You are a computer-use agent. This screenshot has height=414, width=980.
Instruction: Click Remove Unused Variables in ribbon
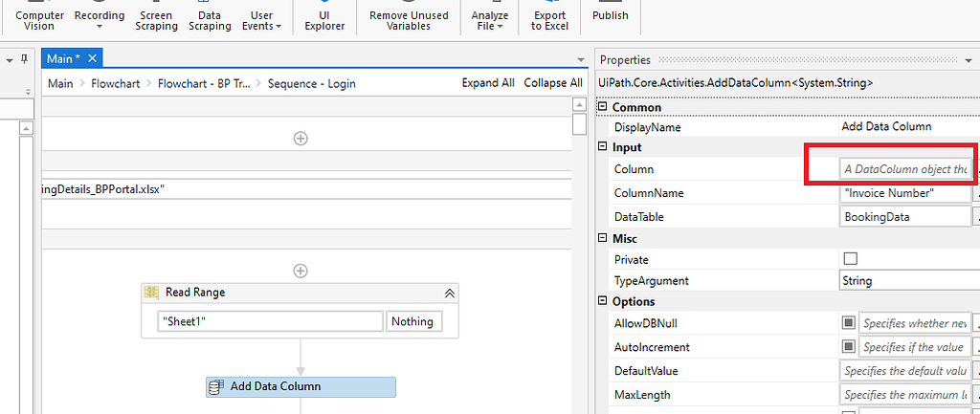tap(409, 20)
